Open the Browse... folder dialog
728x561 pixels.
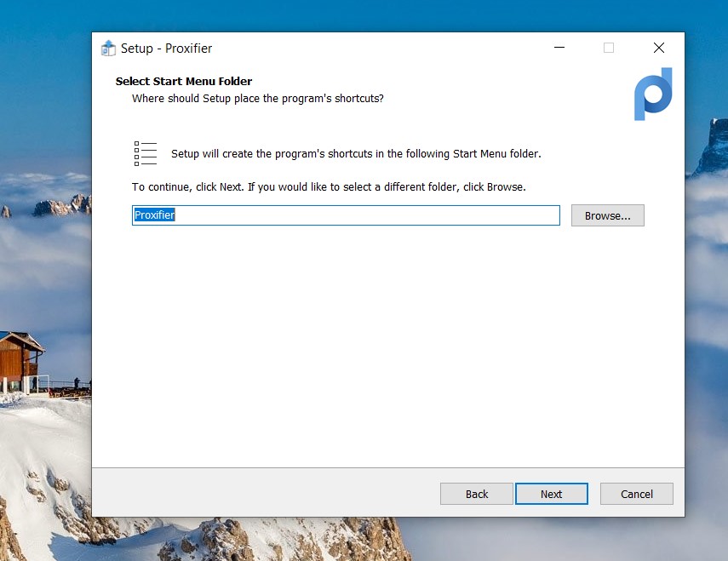tap(607, 215)
